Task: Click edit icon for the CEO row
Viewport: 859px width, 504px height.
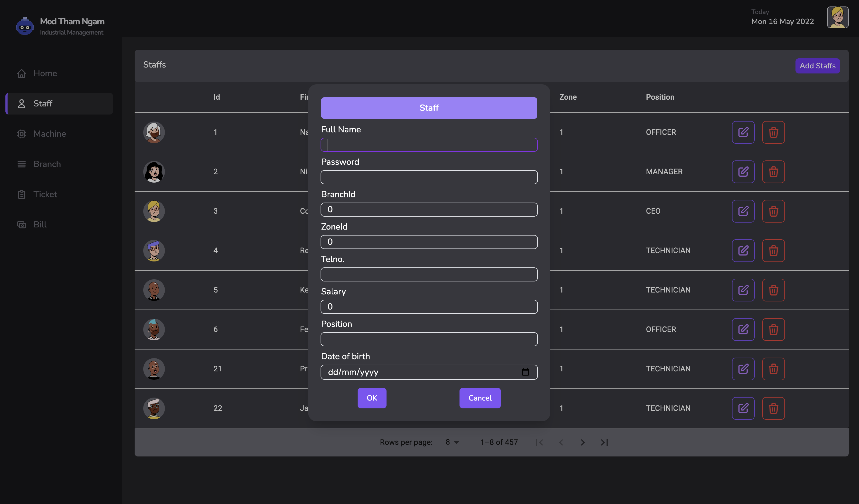Action: pyautogui.click(x=743, y=211)
